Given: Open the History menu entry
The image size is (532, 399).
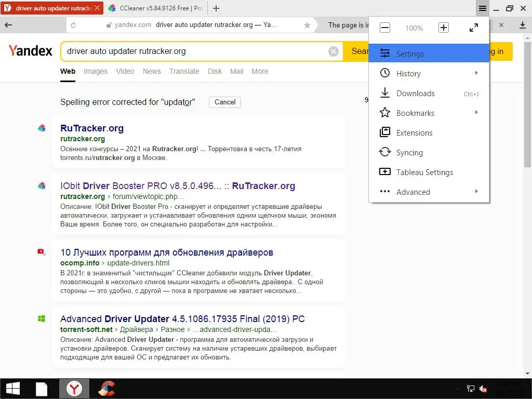Looking at the screenshot, I should point(429,73).
